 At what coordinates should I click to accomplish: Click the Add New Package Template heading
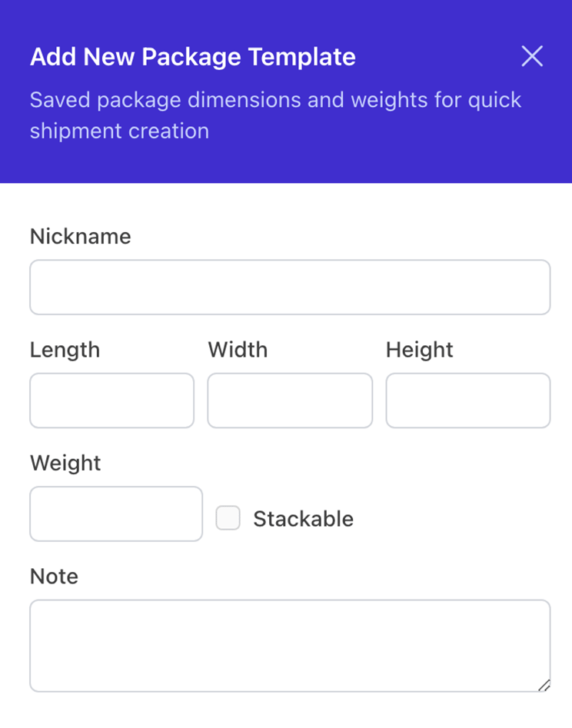click(x=193, y=57)
